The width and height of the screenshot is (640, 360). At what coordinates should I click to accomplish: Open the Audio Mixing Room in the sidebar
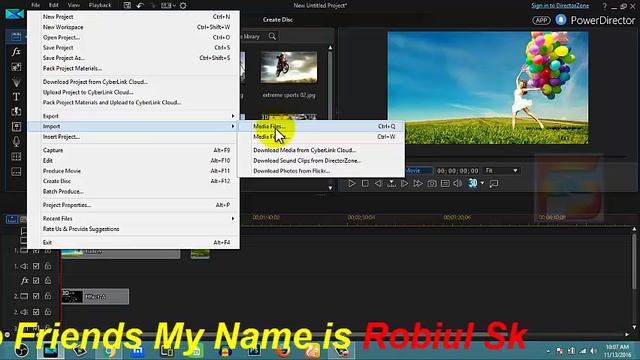click(x=16, y=127)
